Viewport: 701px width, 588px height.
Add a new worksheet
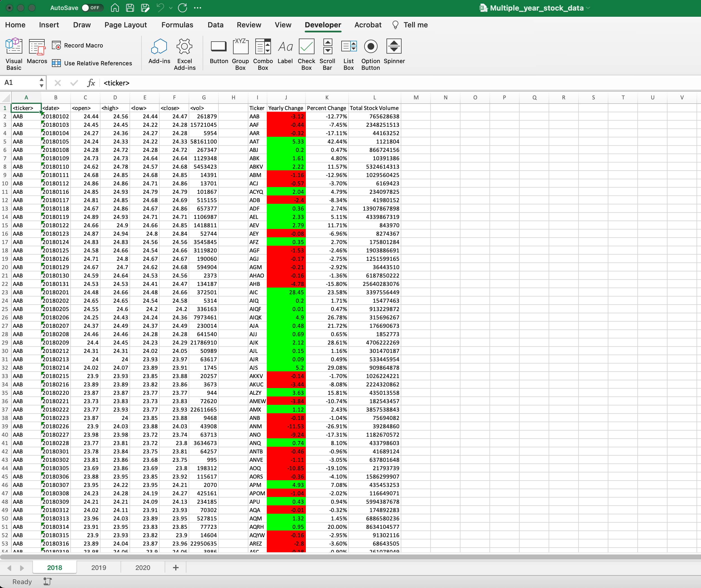tap(175, 567)
